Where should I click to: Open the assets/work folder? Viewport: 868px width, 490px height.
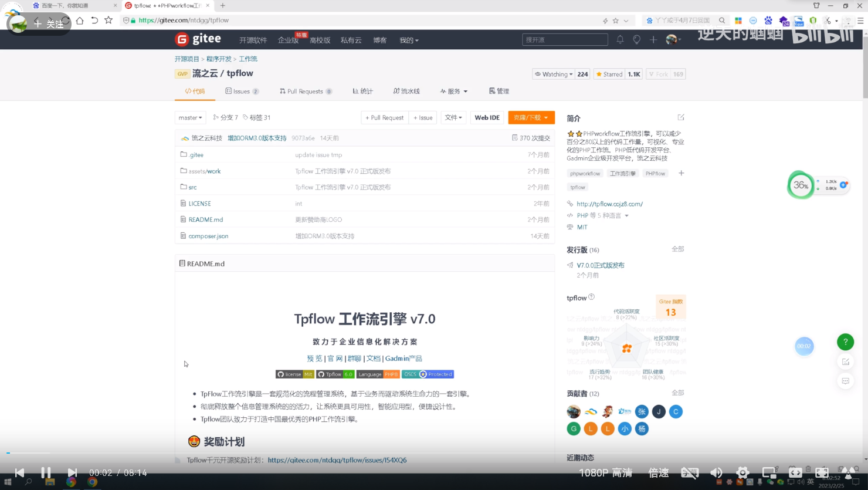(x=205, y=171)
